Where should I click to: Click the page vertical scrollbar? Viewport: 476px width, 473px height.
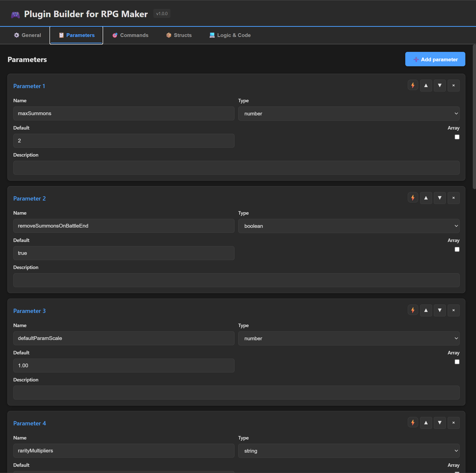point(474,117)
